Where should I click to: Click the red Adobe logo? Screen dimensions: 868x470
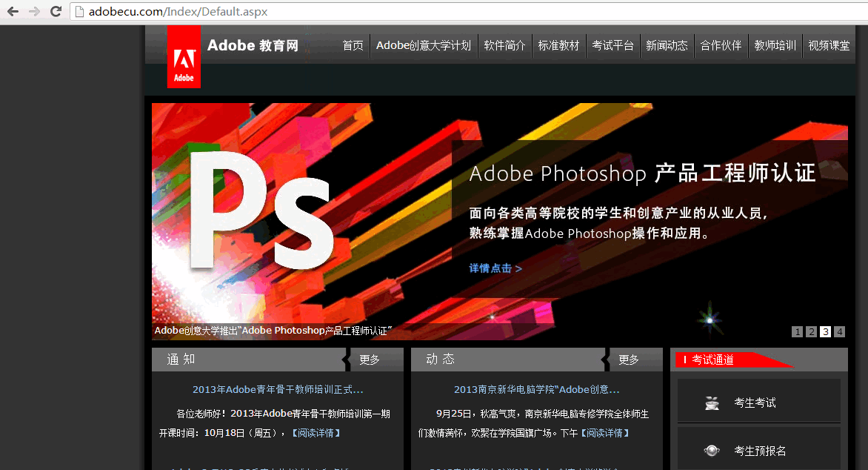184,57
